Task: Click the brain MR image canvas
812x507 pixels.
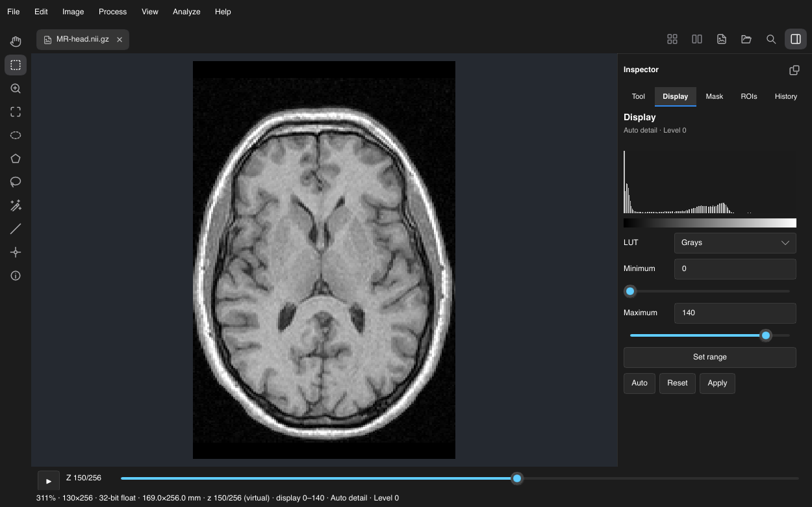Action: [324, 260]
